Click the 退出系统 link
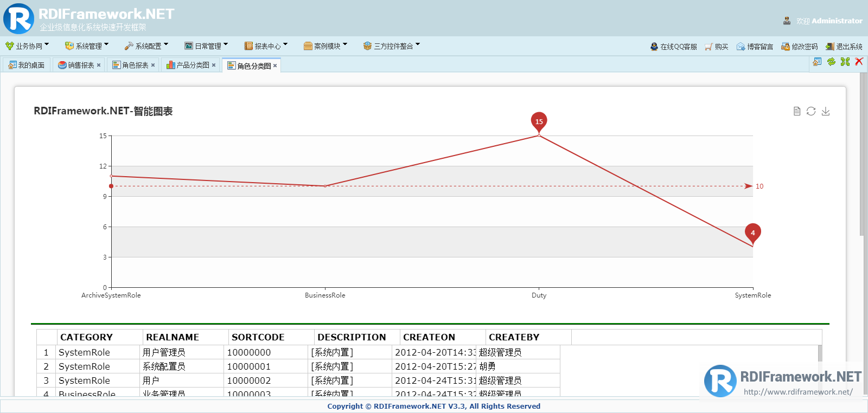The width and height of the screenshot is (868, 413). pyautogui.click(x=849, y=47)
